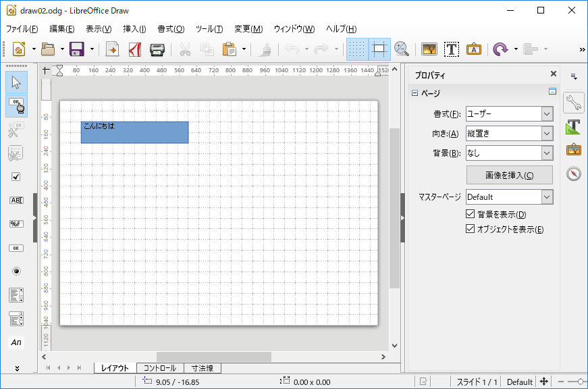Close the プロパティ sidebar panel

coord(553,74)
